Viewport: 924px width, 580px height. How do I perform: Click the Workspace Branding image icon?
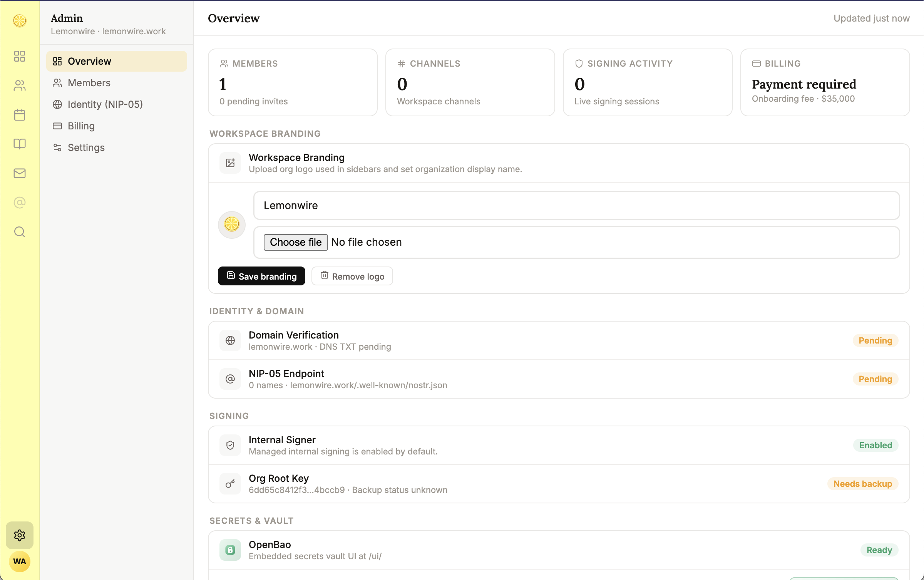[x=230, y=163]
